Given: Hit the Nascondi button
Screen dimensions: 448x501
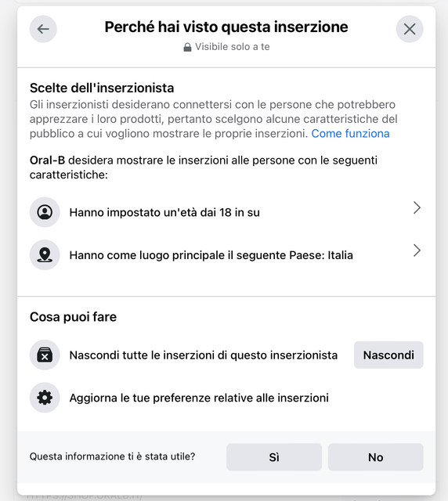Looking at the screenshot, I should 388,355.
